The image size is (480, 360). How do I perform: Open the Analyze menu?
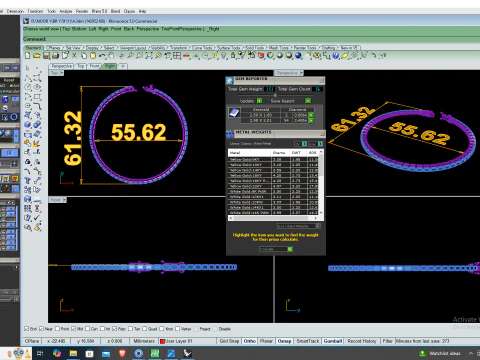pyautogui.click(x=66, y=11)
